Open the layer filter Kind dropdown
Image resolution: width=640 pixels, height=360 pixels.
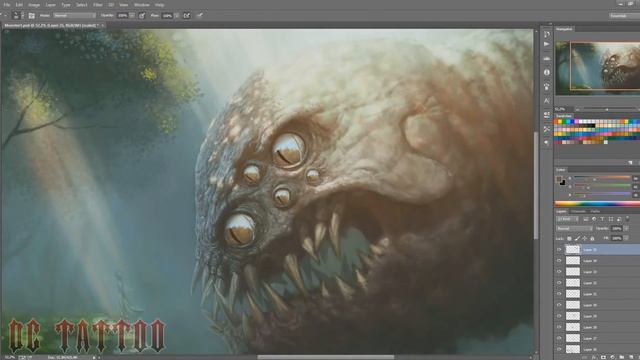point(568,219)
